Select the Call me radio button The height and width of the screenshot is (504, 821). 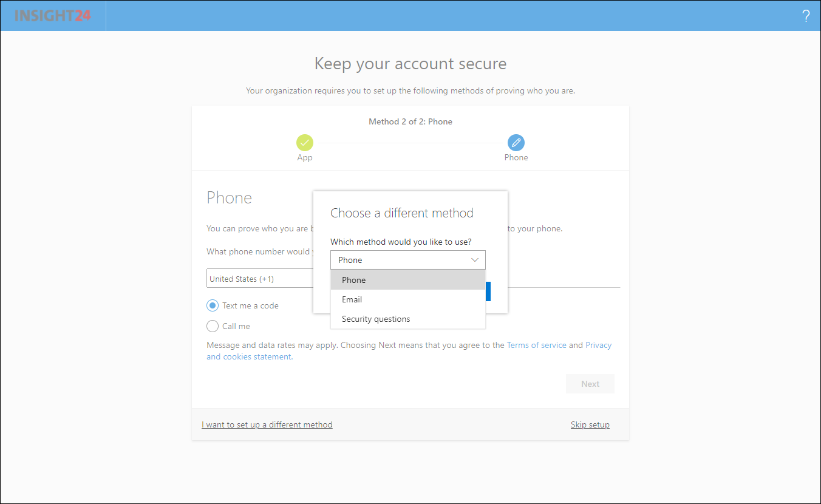[213, 326]
